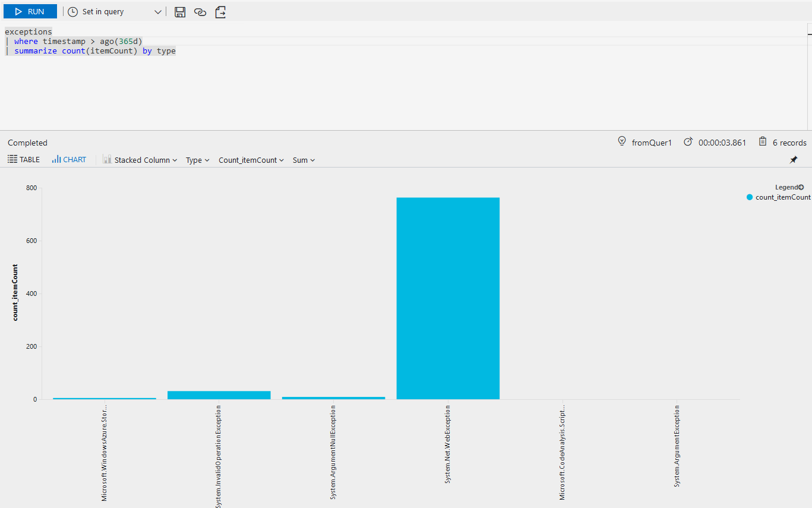Switch to TABLE results view
This screenshot has height=508, width=812.
24,160
